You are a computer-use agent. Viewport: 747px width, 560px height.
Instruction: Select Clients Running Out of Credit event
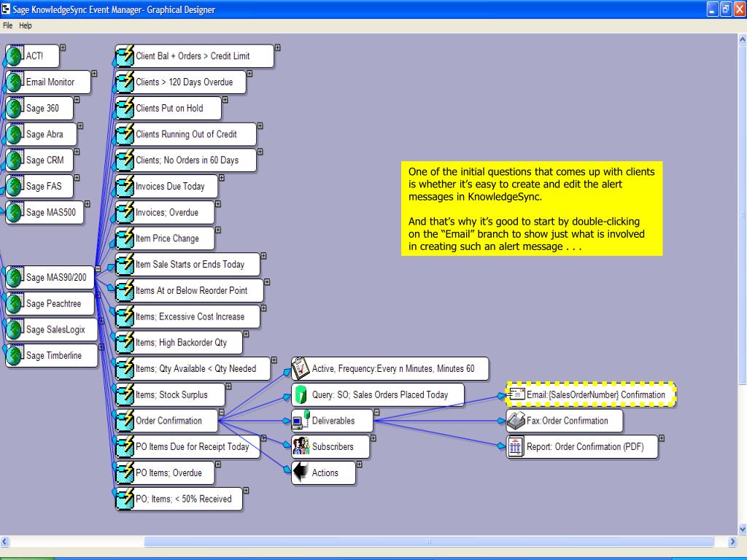186,134
